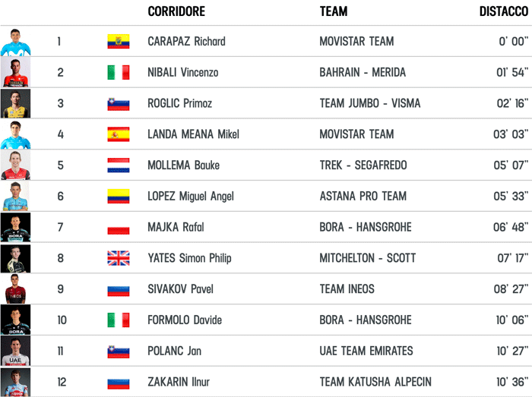Sort by the Corridore column header
This screenshot has height=397, width=532.
(176, 11)
